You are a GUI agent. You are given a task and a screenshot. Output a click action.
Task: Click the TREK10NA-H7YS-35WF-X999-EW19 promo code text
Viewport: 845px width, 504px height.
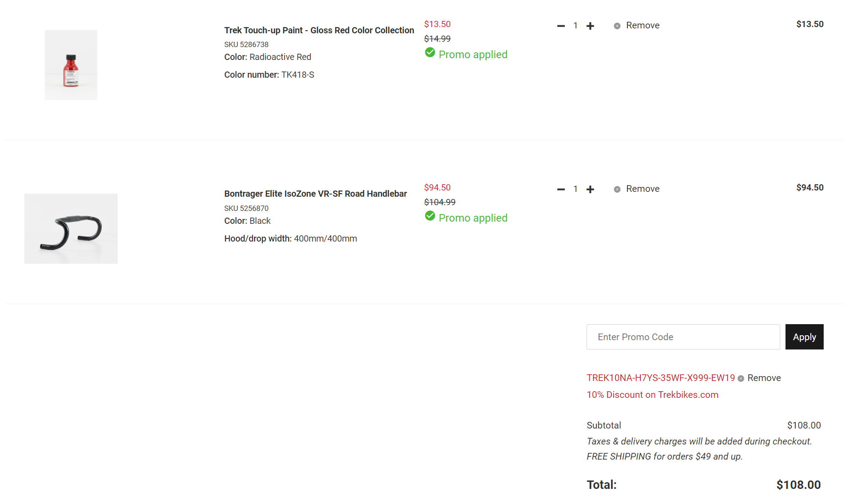point(661,378)
